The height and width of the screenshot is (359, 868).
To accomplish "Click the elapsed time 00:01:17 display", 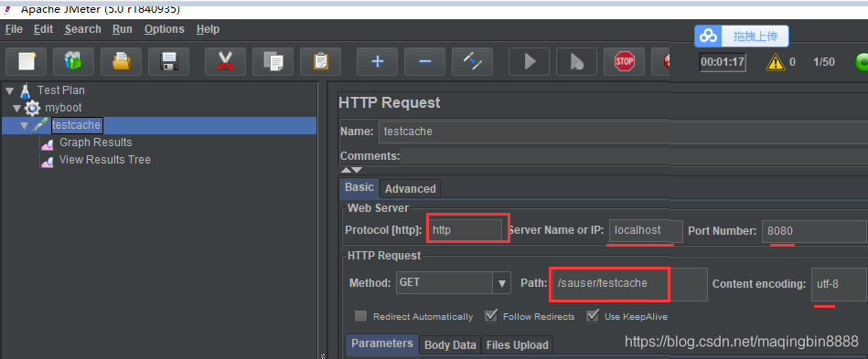I will coord(723,62).
